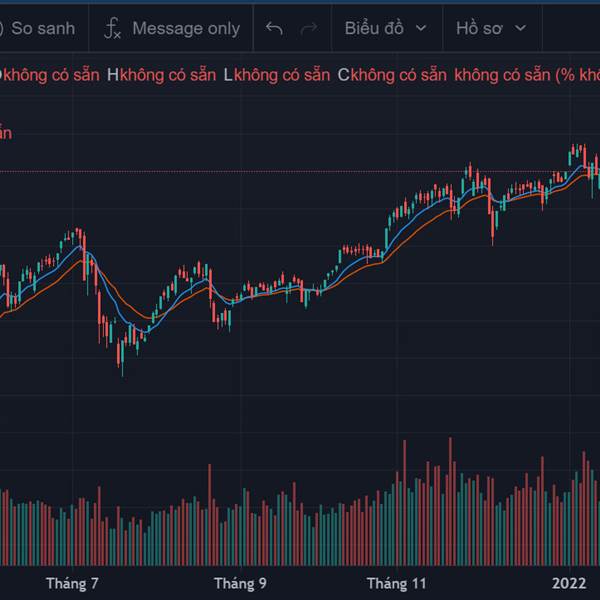The image size is (600, 600).
Task: Select the C không có sẵn close value
Action: (392, 75)
